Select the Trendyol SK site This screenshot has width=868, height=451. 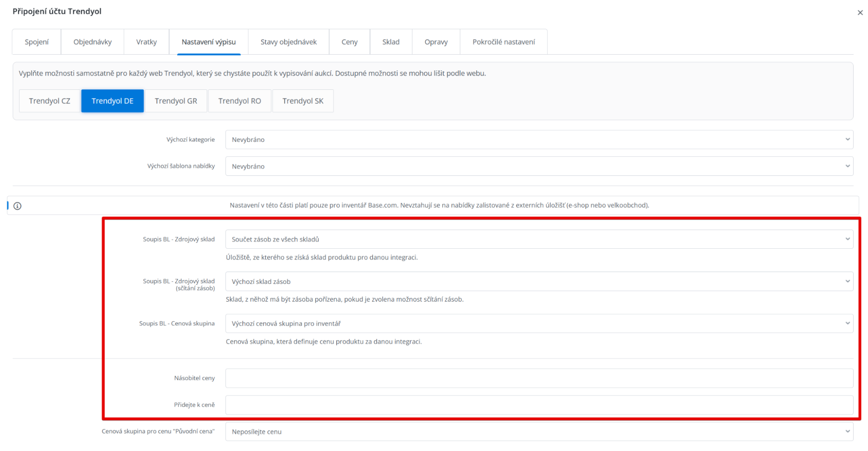(303, 101)
